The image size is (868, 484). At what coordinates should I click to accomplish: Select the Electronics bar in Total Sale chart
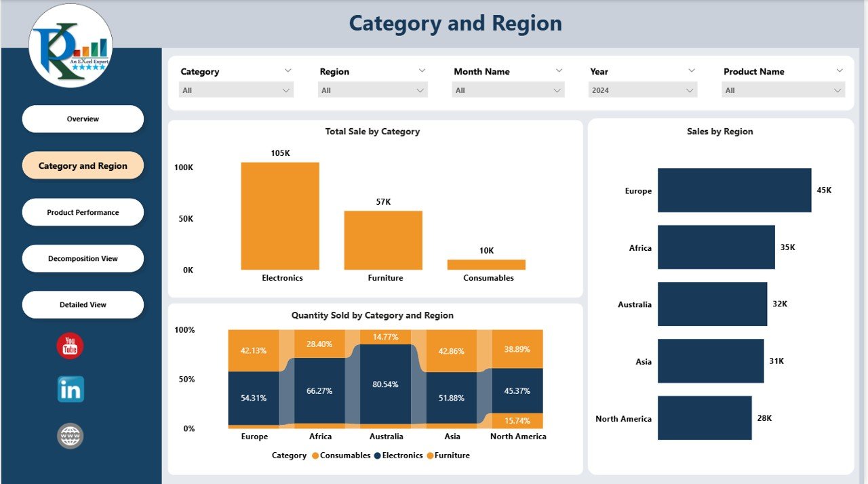point(280,216)
